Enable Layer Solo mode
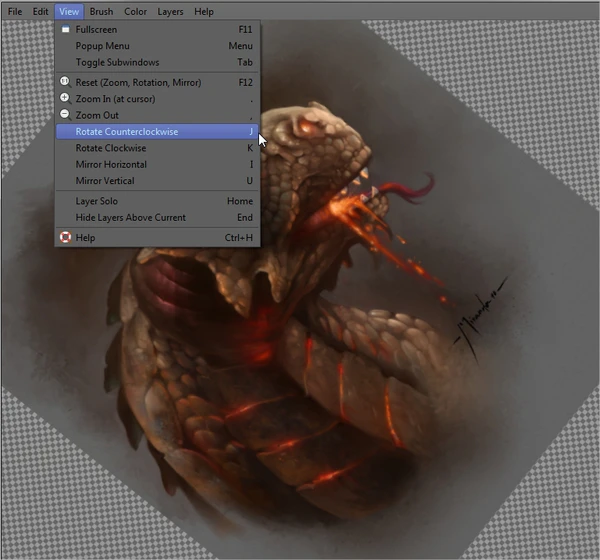 [97, 201]
